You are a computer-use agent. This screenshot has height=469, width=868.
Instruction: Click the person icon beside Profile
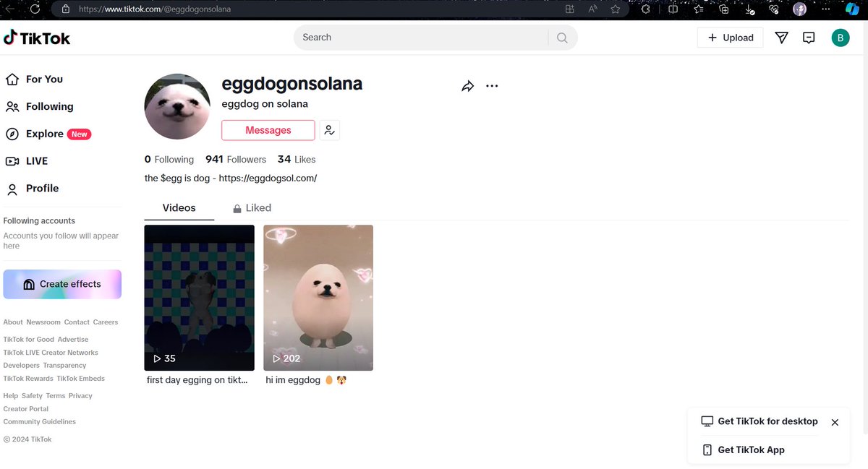click(x=12, y=189)
